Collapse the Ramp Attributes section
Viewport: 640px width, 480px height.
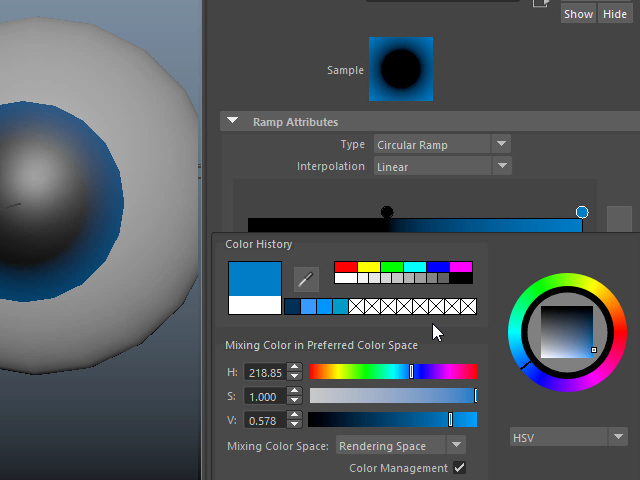pyautogui.click(x=233, y=122)
